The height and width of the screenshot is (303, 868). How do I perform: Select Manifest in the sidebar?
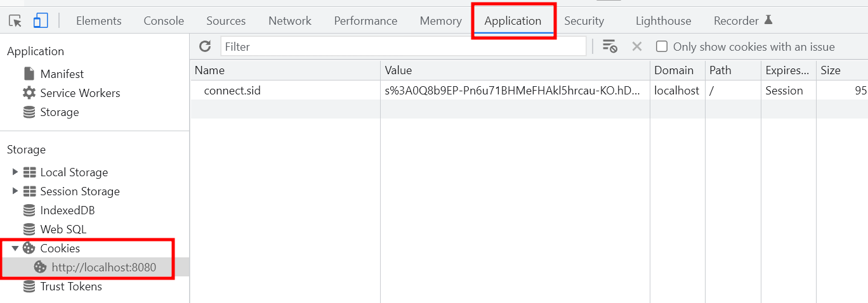(x=62, y=74)
